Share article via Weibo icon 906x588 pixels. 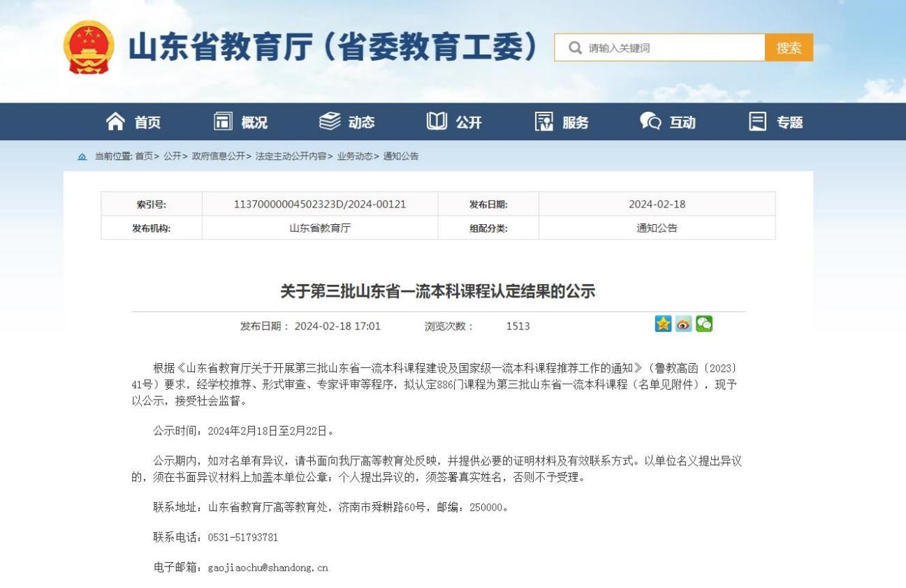[x=683, y=324]
